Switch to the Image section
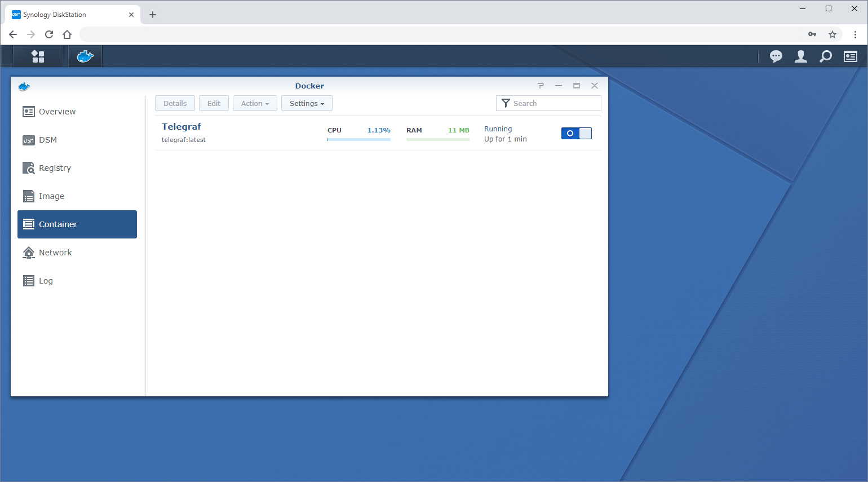The height and width of the screenshot is (482, 868). pos(77,196)
